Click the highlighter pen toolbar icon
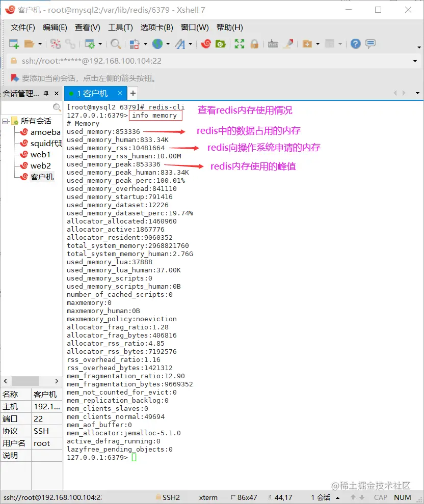This screenshot has width=424, height=504. click(288, 44)
